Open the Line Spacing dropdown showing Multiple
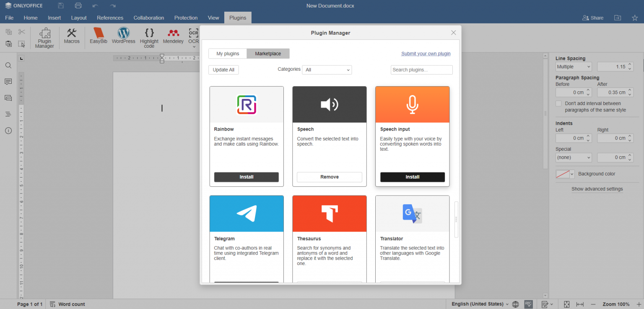The width and height of the screenshot is (644, 309). click(573, 66)
